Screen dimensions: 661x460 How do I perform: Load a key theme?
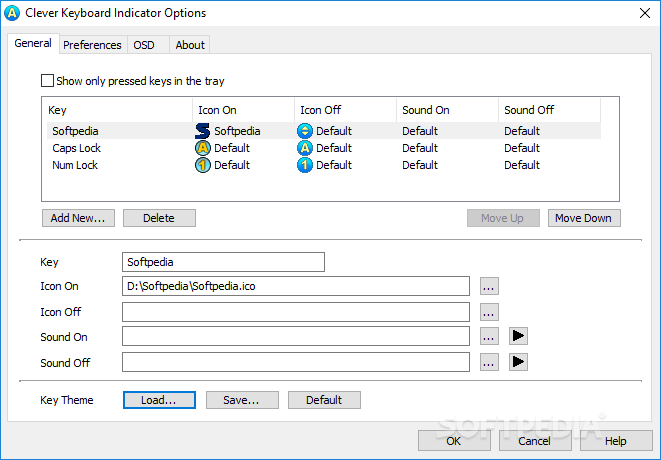click(159, 400)
